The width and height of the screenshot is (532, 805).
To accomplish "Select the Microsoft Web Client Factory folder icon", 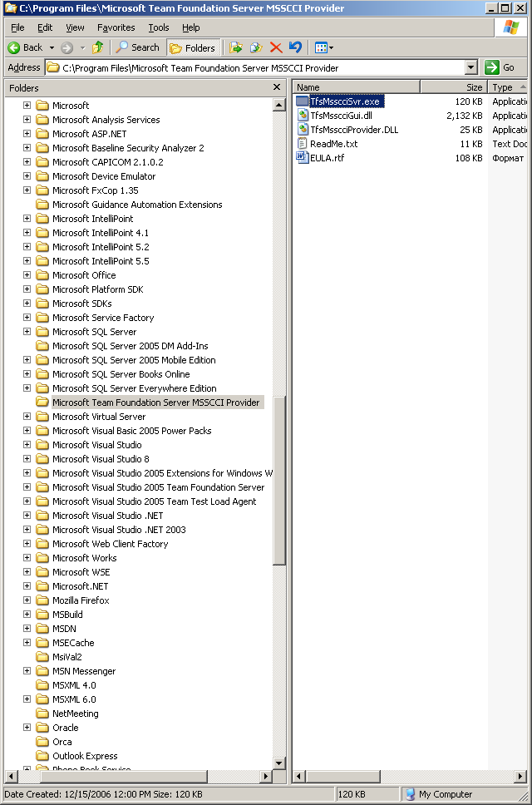I will coord(42,544).
